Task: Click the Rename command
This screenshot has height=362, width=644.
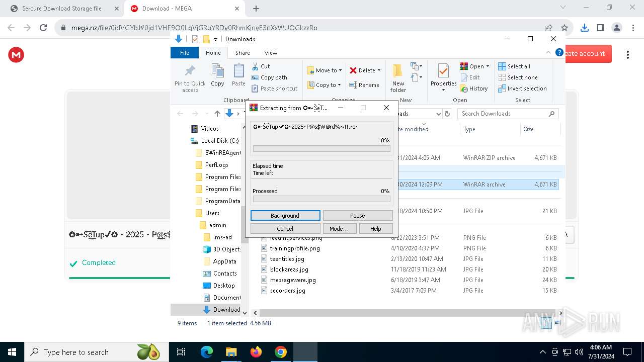Action: (364, 85)
